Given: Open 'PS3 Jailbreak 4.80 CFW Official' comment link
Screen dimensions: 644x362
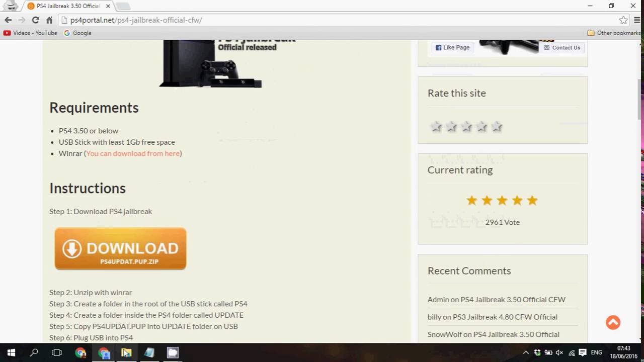Looking at the screenshot, I should tap(505, 317).
